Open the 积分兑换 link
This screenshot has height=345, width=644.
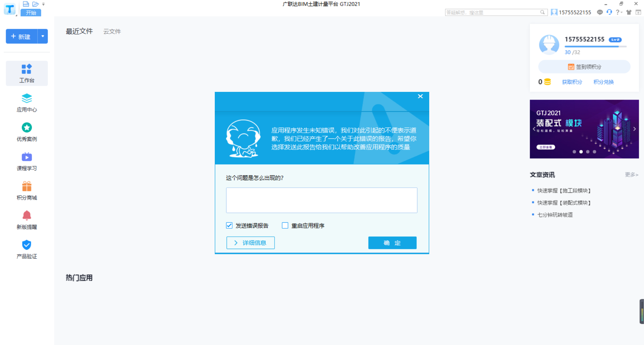[603, 82]
